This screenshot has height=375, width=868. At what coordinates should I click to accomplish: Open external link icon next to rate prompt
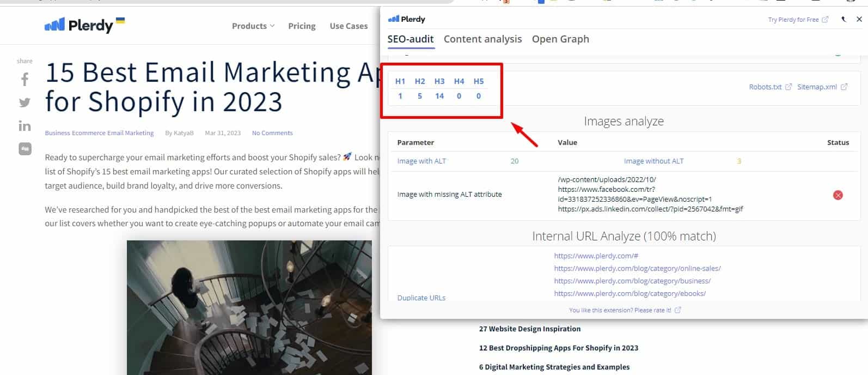tap(678, 310)
